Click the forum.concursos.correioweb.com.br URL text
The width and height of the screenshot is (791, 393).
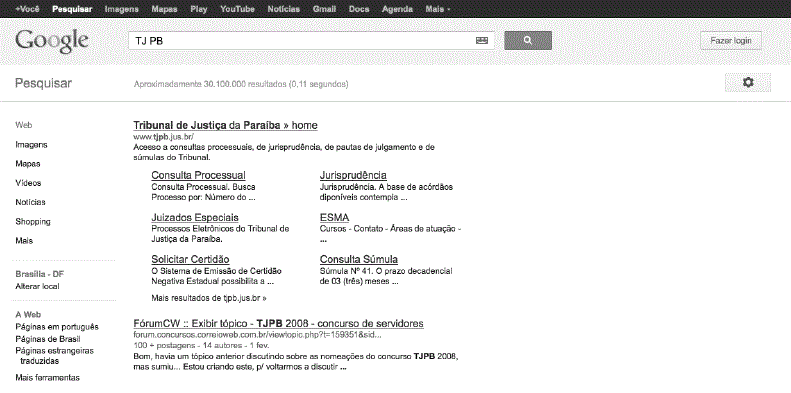click(x=257, y=335)
